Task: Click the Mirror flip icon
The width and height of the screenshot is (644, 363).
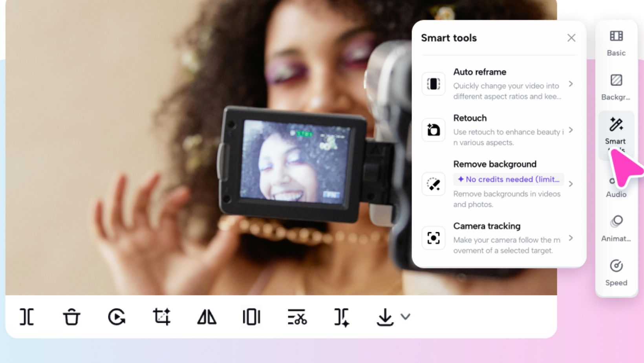Action: coord(207,317)
